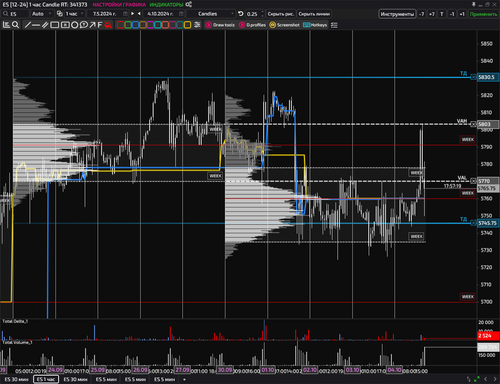
Task: Select the rectangle with center dot tool
Action: [65, 25]
